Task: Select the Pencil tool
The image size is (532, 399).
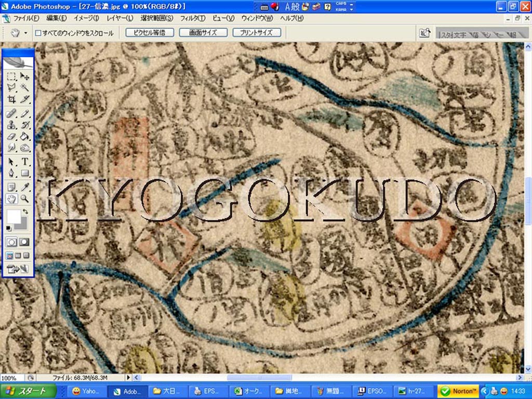Action: pyautogui.click(x=25, y=113)
